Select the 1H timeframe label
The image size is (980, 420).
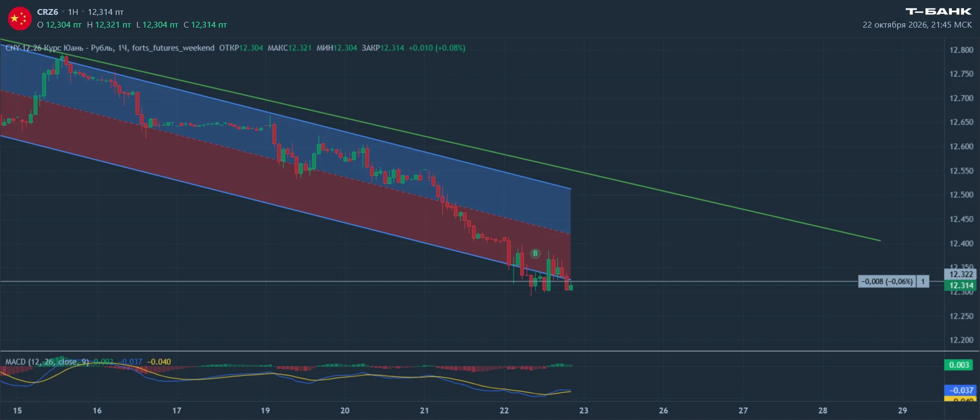tap(73, 12)
